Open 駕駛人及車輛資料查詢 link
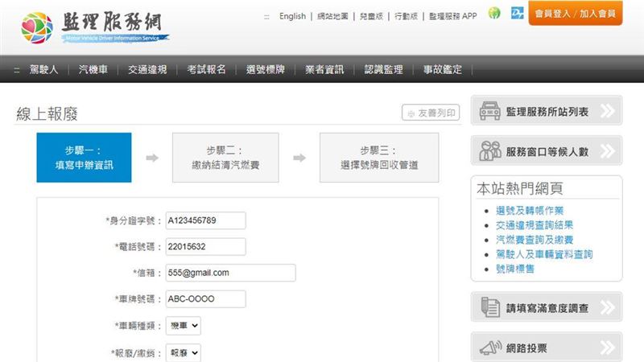The image size is (644, 362). 544,254
